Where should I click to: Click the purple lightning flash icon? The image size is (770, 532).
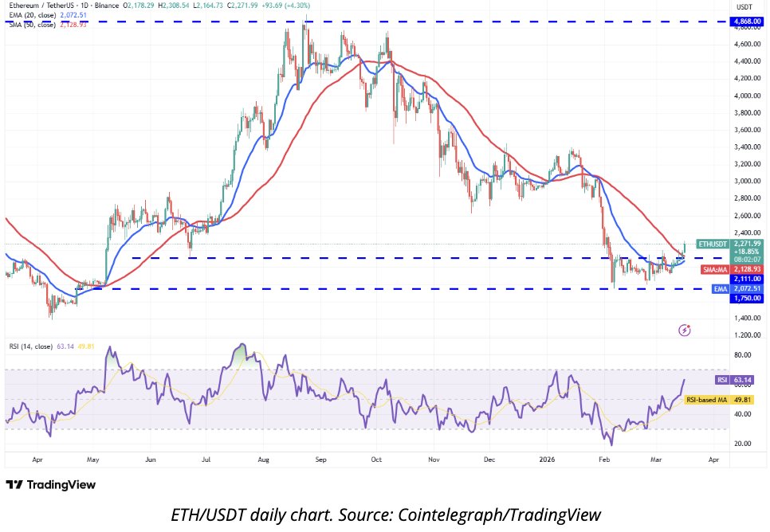[x=685, y=331]
